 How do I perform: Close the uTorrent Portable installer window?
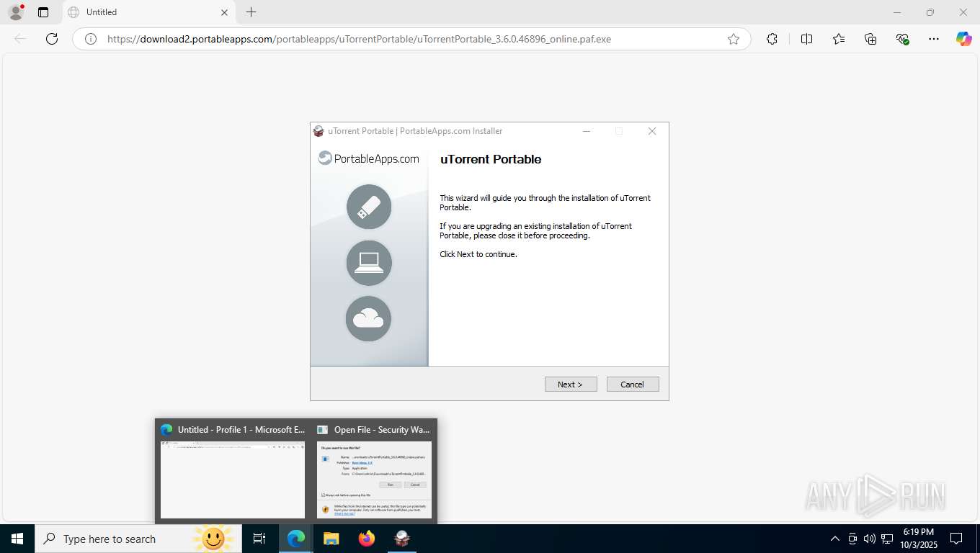(652, 131)
